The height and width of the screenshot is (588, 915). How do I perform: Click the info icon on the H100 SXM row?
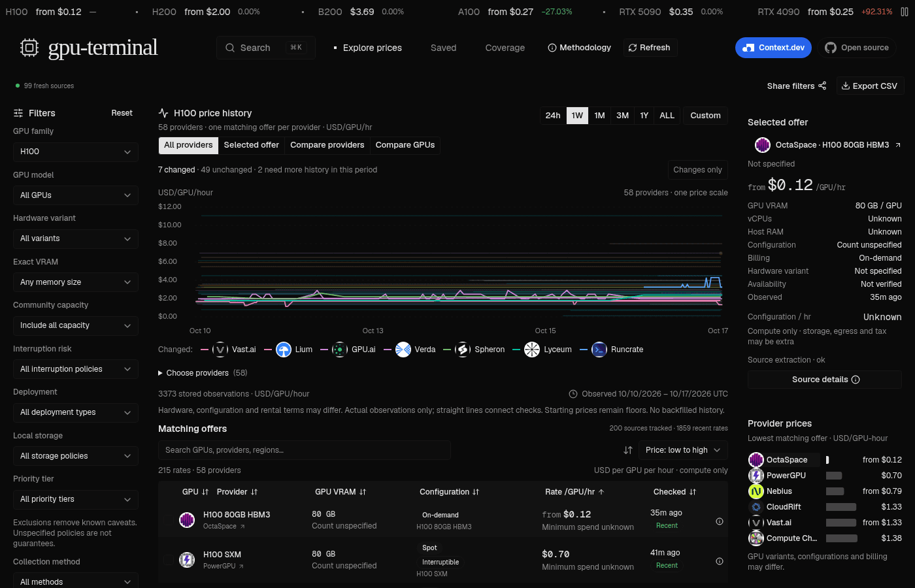pyautogui.click(x=720, y=561)
